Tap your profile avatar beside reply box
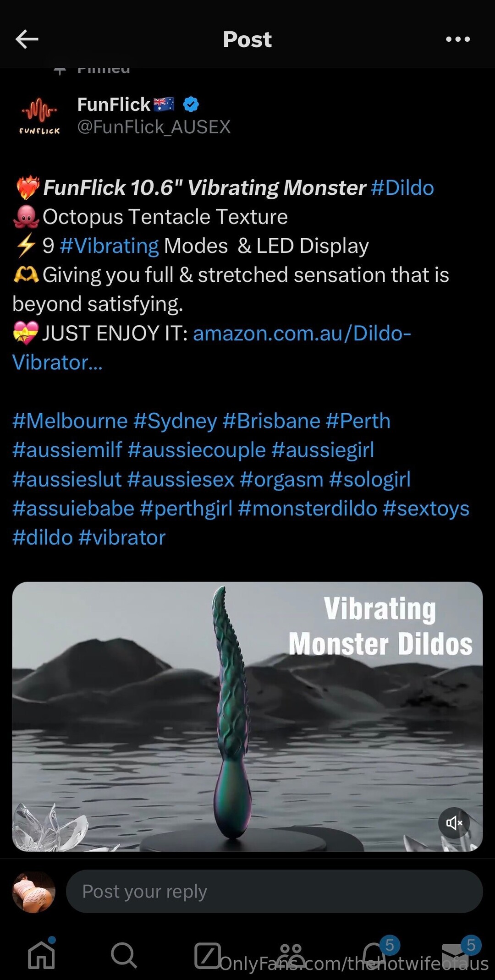 (x=33, y=892)
